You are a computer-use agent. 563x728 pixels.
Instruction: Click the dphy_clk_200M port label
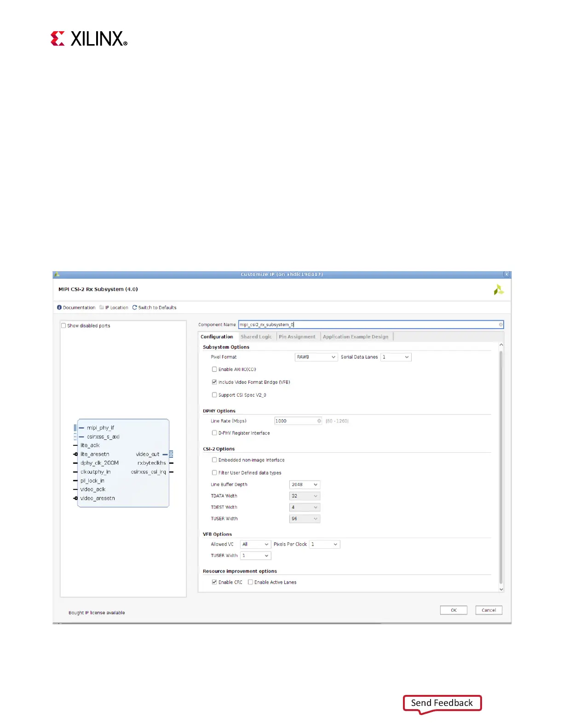[x=99, y=463]
